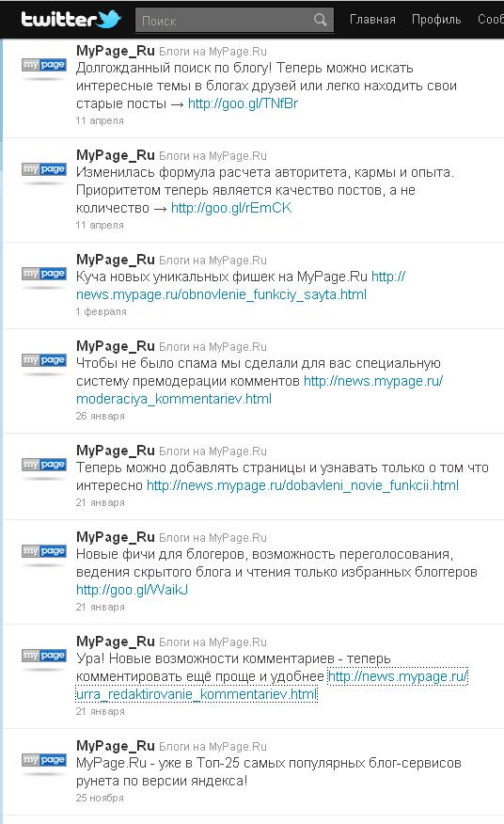Click the 1 февраля tweet timestamp
Image resolution: width=504 pixels, height=824 pixels.
pos(101,311)
